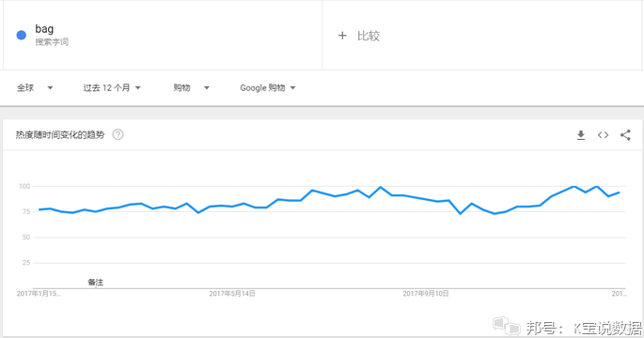Click the 2017年9月10日 axis label
Viewport: 644px width, 338px height.
click(x=426, y=294)
